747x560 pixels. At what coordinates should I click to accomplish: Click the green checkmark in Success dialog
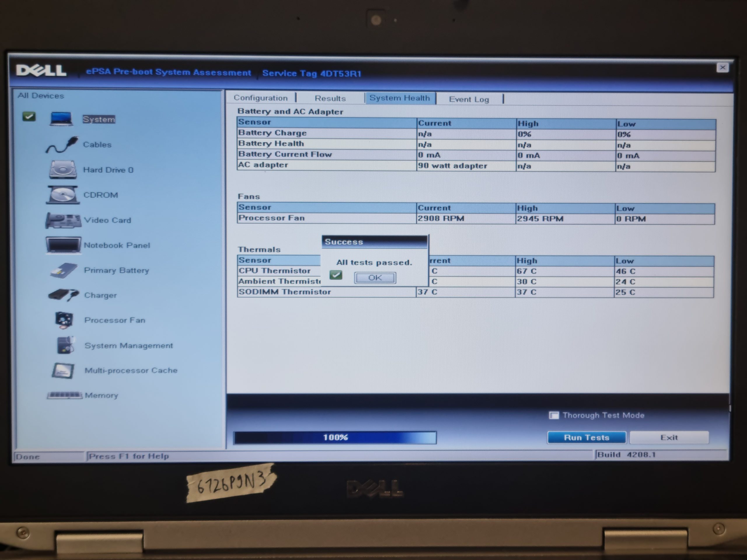(x=336, y=275)
